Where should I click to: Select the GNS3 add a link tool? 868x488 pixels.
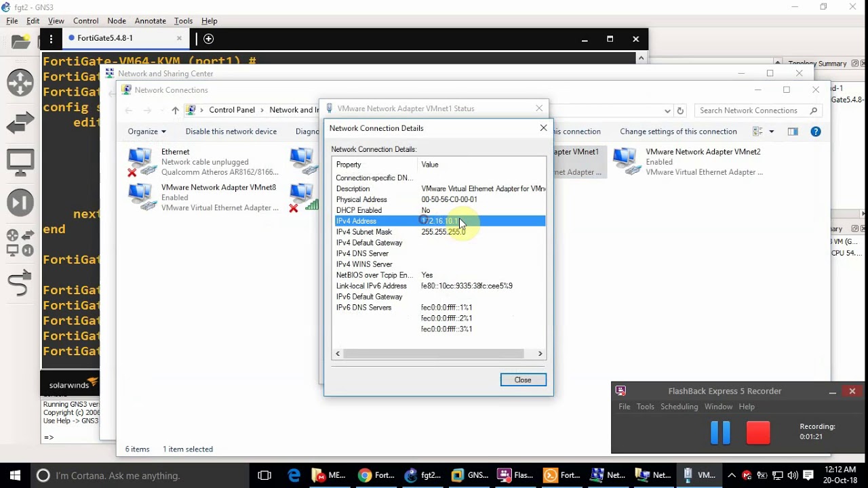pos(20,283)
